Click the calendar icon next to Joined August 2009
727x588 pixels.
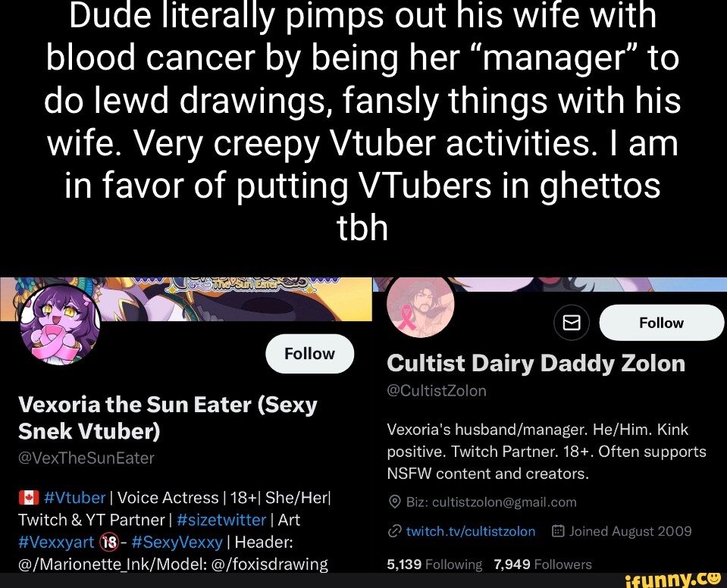pyautogui.click(x=558, y=531)
